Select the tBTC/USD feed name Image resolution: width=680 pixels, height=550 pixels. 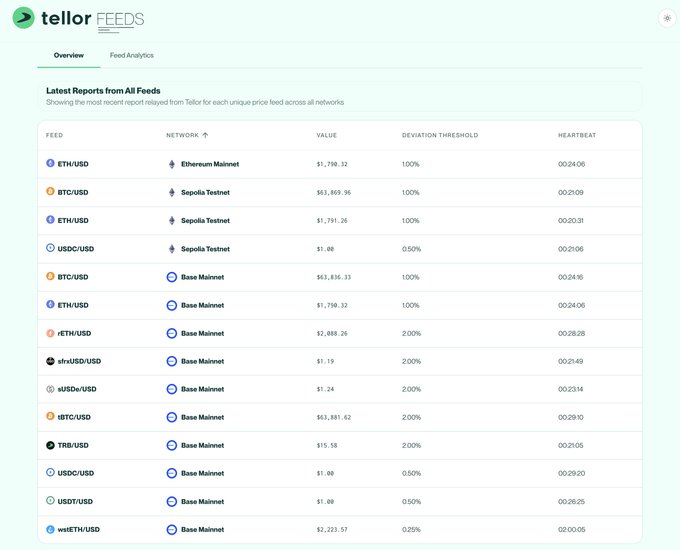[x=74, y=417]
